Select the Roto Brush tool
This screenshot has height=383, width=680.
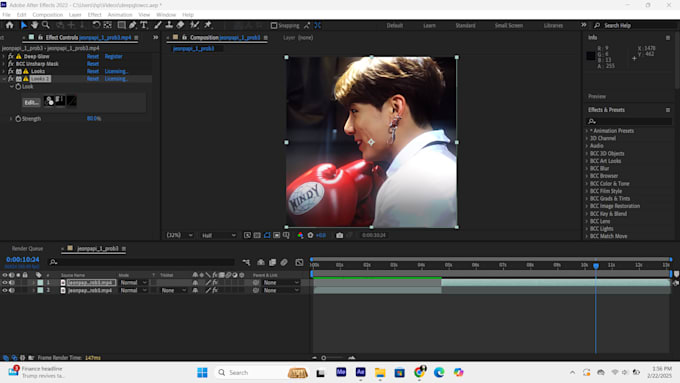[195, 25]
